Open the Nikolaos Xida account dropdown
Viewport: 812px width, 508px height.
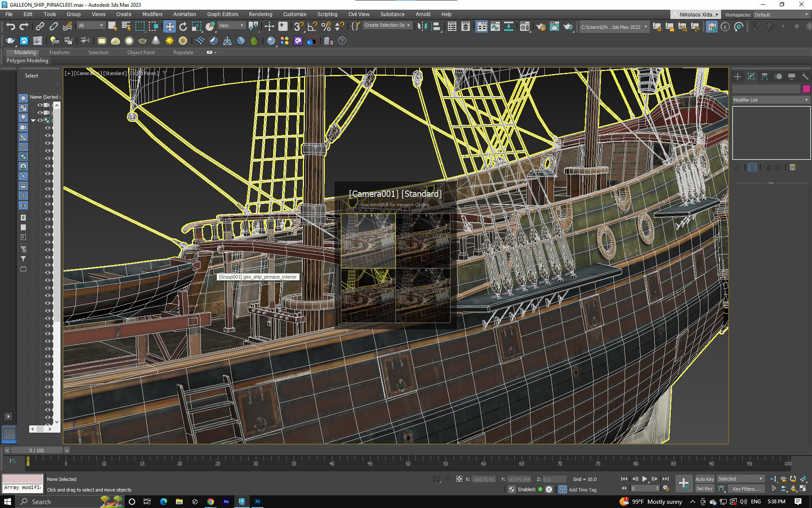695,15
